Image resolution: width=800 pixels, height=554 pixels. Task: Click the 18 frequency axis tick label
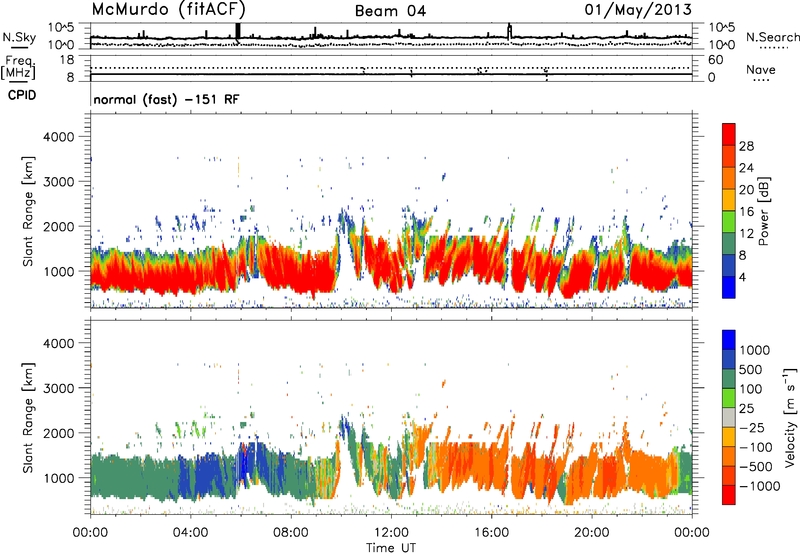pyautogui.click(x=67, y=60)
